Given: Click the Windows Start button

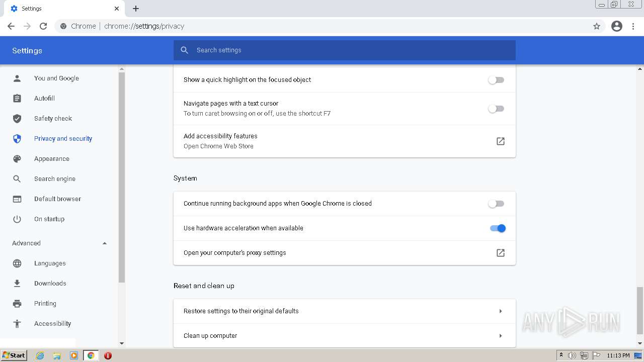Looking at the screenshot, I should click(x=14, y=355).
